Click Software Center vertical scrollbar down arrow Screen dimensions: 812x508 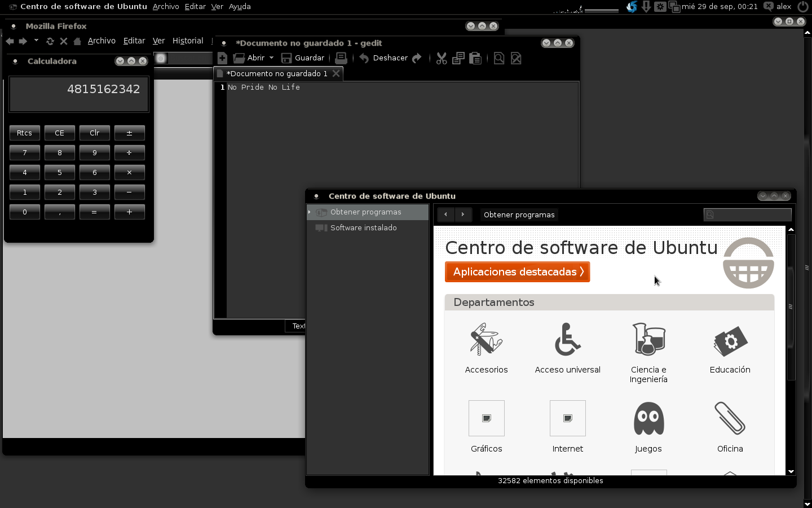click(x=791, y=471)
